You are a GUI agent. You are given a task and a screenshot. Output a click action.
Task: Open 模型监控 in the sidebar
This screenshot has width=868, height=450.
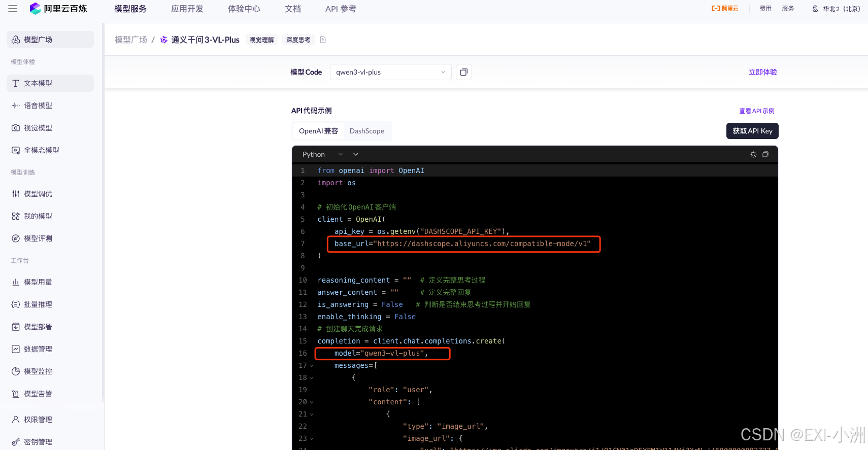[50, 371]
